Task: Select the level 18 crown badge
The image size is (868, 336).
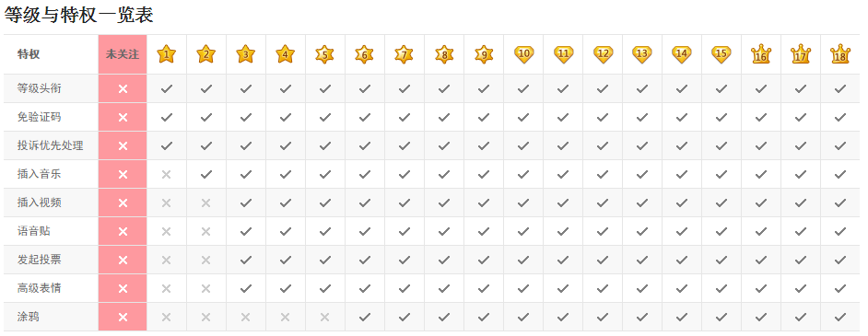Action: pyautogui.click(x=840, y=54)
